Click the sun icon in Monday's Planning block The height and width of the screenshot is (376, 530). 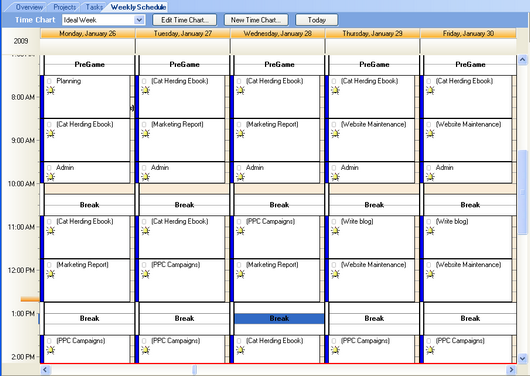[x=51, y=90]
